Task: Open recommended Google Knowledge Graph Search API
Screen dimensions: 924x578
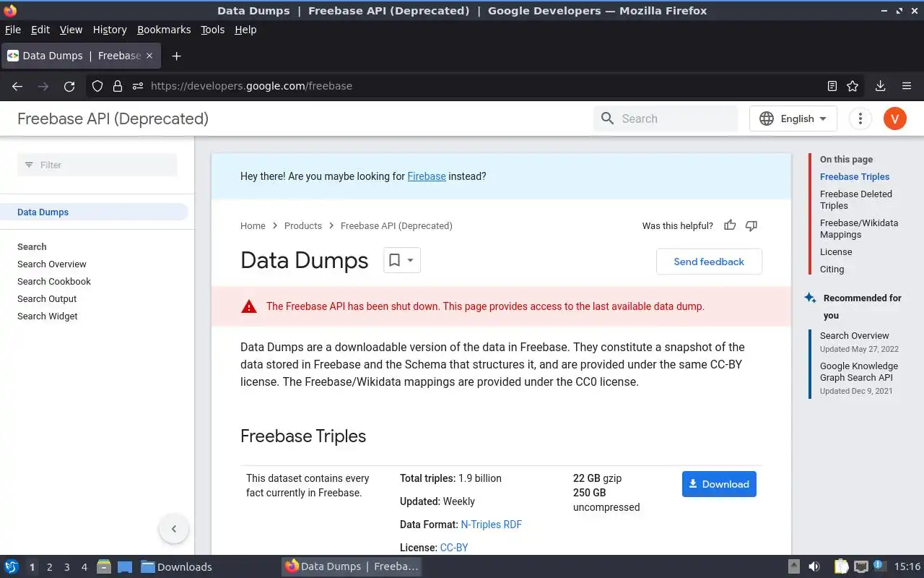Action: tap(859, 371)
